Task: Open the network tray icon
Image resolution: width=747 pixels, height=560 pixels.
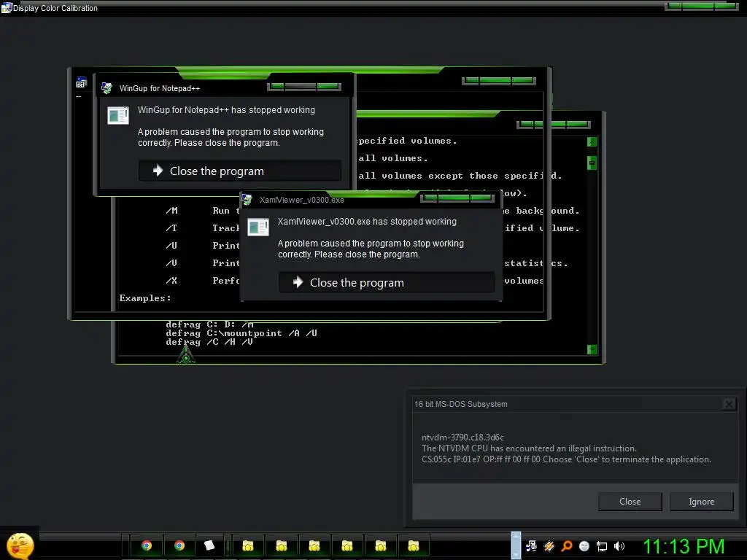Action: tap(602, 546)
